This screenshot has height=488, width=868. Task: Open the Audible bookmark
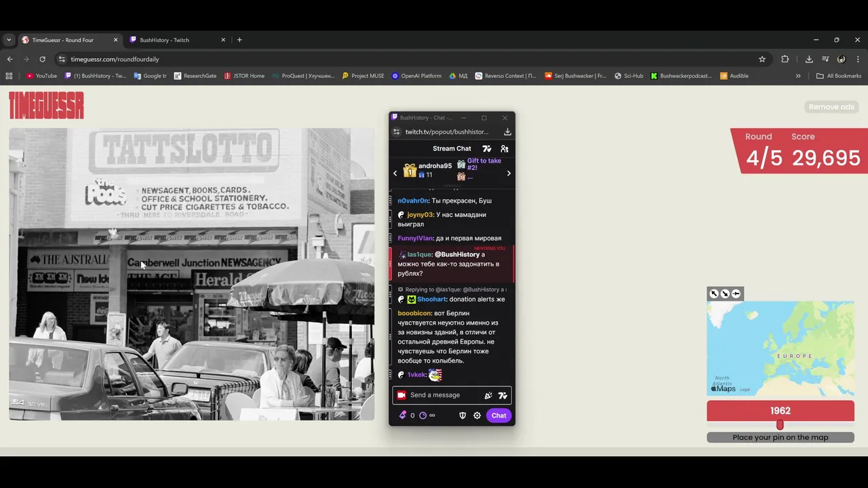point(734,76)
